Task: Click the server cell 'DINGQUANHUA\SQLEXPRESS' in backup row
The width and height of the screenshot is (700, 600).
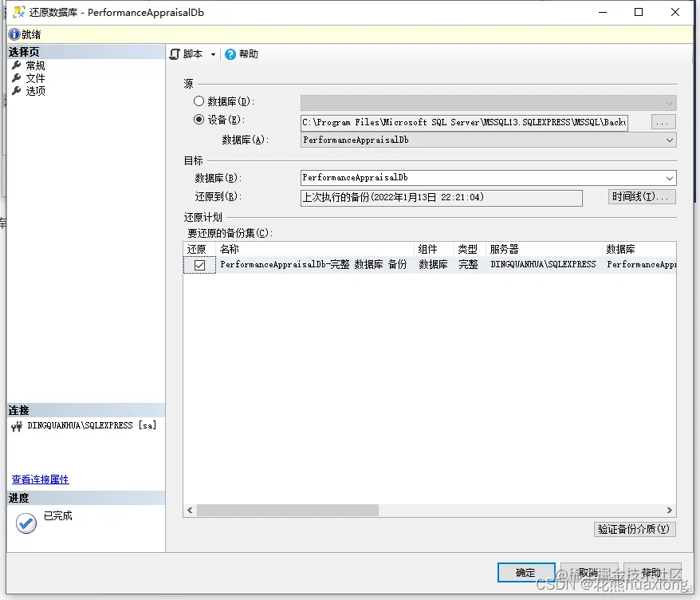Action: [x=543, y=264]
